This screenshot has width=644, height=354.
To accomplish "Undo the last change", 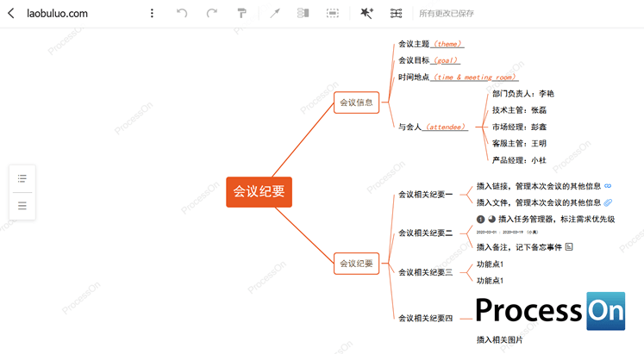I will pos(182,13).
